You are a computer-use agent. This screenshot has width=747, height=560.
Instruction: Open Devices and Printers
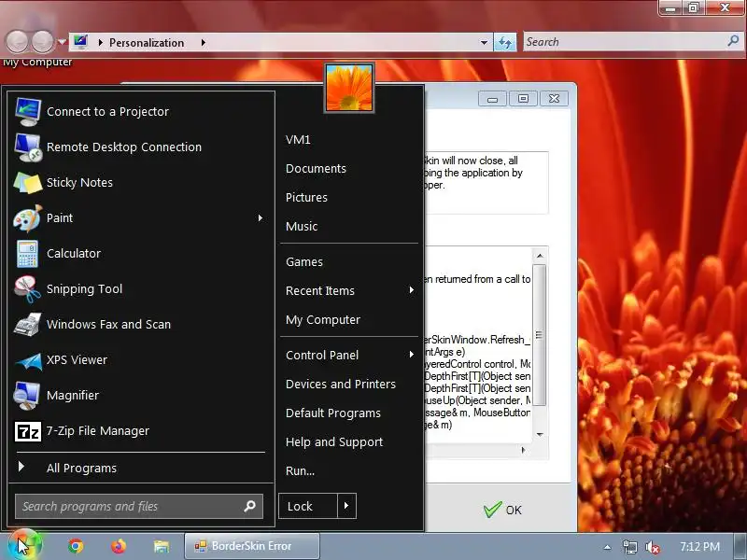click(341, 384)
